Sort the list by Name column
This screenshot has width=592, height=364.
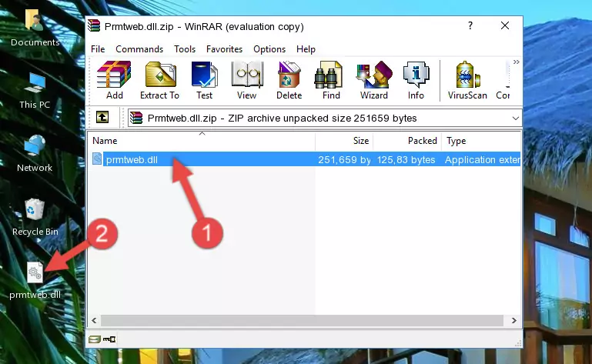(x=202, y=141)
